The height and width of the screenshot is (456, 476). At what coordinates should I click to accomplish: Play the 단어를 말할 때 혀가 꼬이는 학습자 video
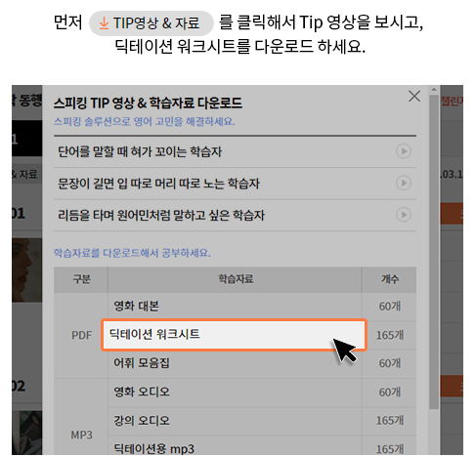pyautogui.click(x=404, y=151)
